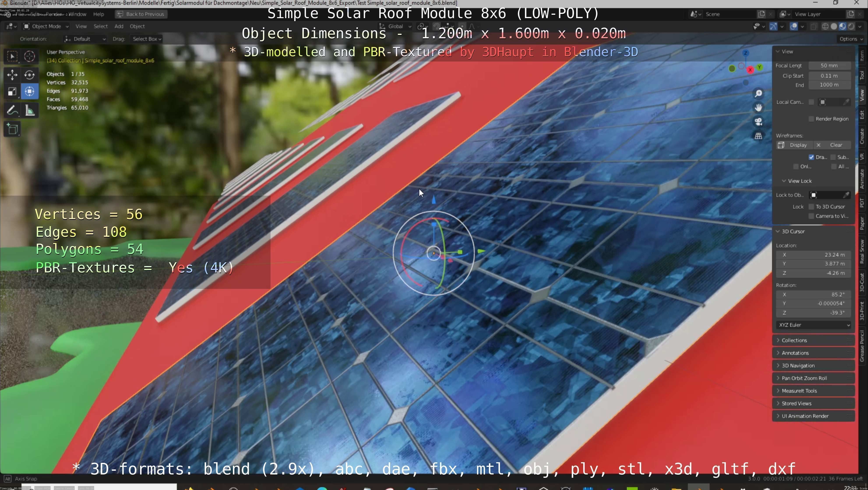
Task: Open the Drag Select Box dropdown
Action: [x=147, y=39]
